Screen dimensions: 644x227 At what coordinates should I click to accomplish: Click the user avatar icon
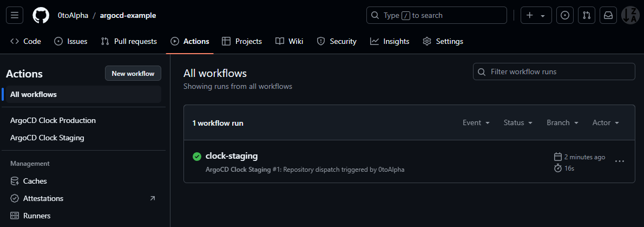point(630,15)
